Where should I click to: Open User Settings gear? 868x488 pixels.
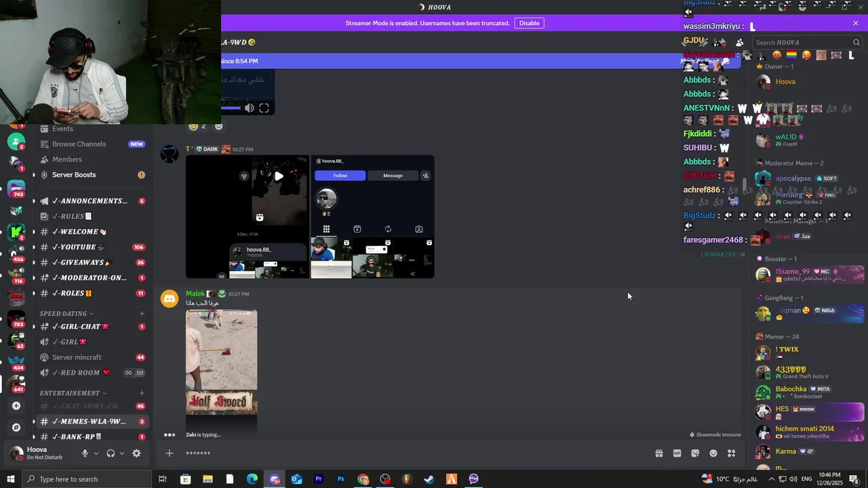pyautogui.click(x=136, y=453)
